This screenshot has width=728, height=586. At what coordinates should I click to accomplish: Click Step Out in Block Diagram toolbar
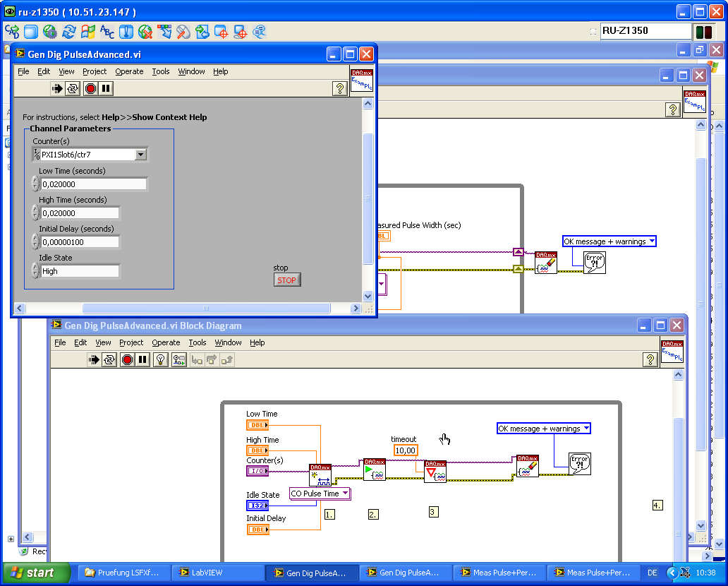coord(227,359)
